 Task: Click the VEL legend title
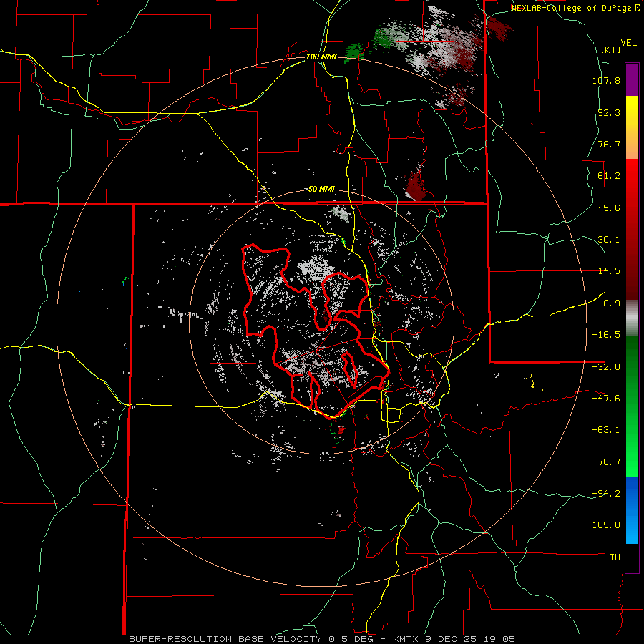pyautogui.click(x=628, y=43)
